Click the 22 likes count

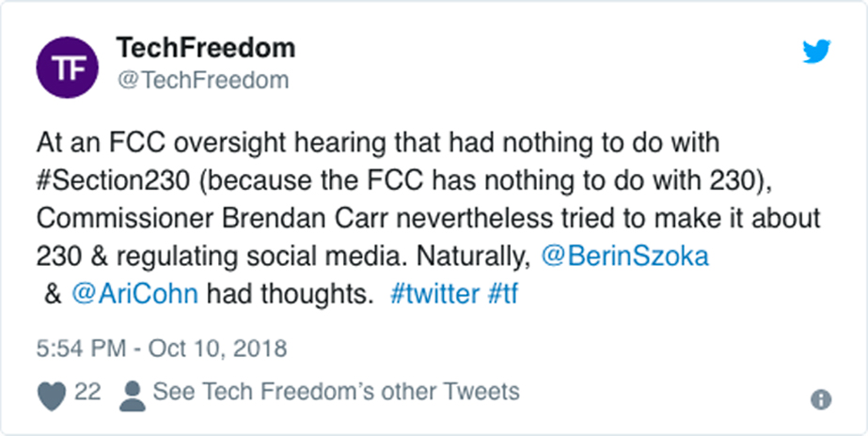(x=87, y=392)
